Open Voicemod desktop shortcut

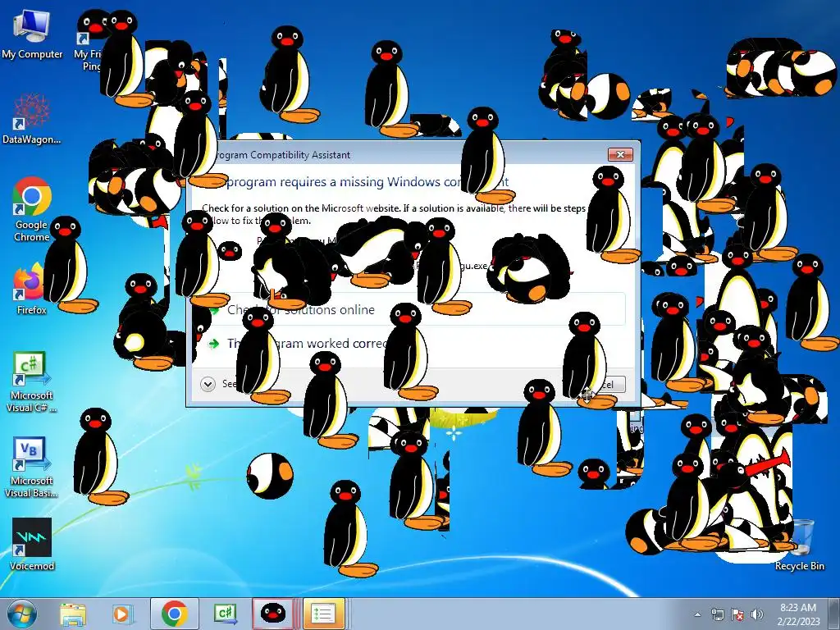coord(32,544)
